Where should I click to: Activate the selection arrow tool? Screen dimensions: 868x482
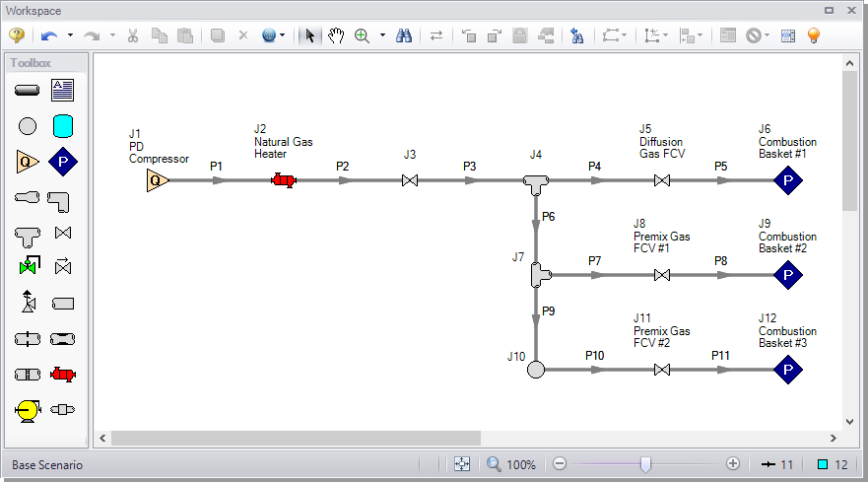[310, 36]
